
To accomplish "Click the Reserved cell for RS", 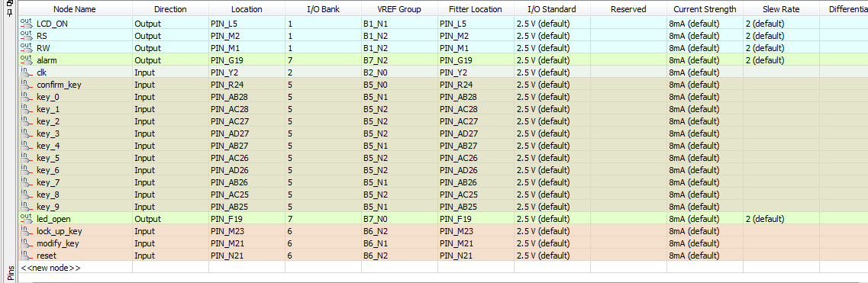I will point(629,36).
